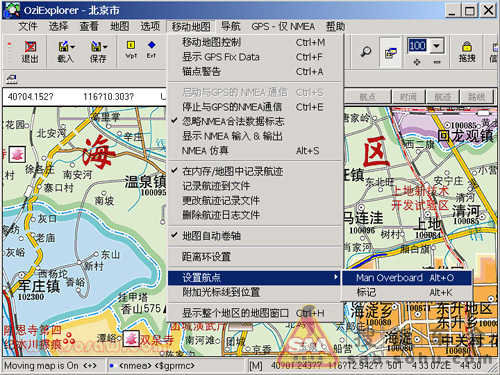Click status text Moving map is On
Screen dimensions: 500x375
tap(41, 365)
